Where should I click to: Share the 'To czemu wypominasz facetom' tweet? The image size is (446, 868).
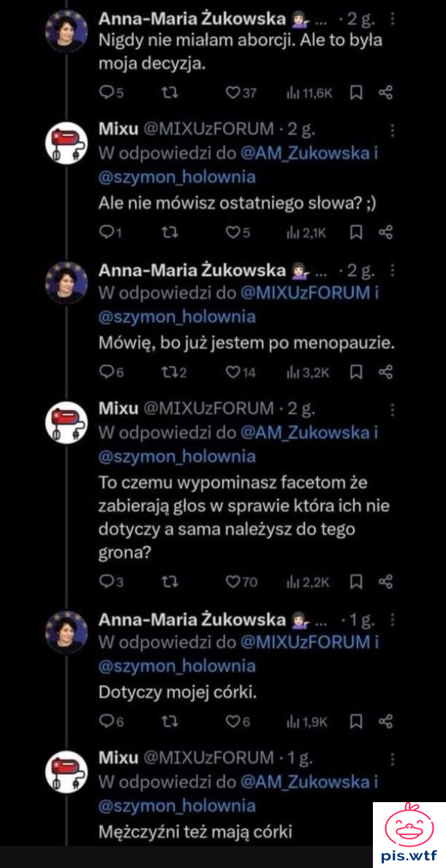click(386, 582)
